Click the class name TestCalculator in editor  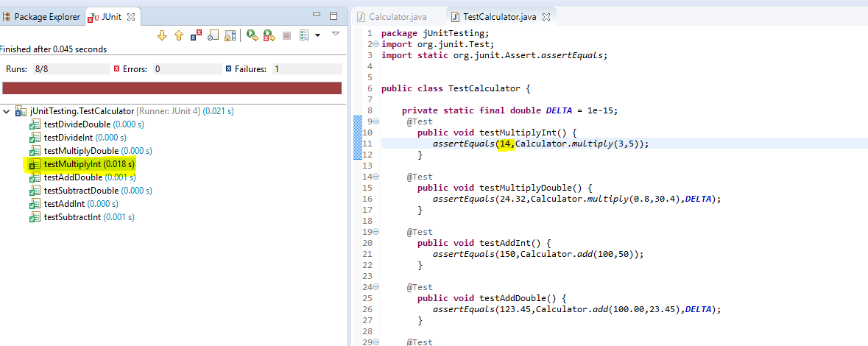click(484, 88)
